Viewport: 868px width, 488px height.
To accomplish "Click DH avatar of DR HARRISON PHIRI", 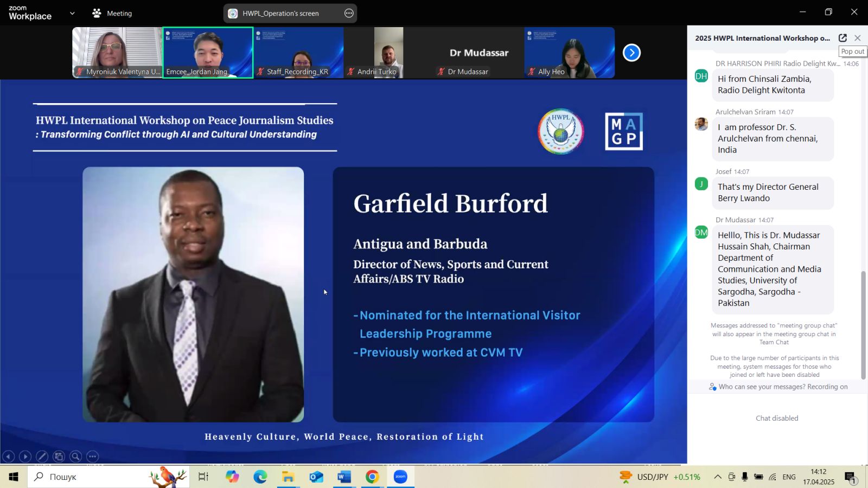I will click(x=701, y=76).
